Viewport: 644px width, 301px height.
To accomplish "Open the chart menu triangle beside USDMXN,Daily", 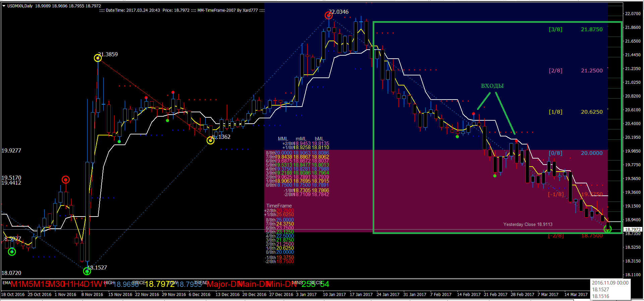I will click(x=4, y=6).
